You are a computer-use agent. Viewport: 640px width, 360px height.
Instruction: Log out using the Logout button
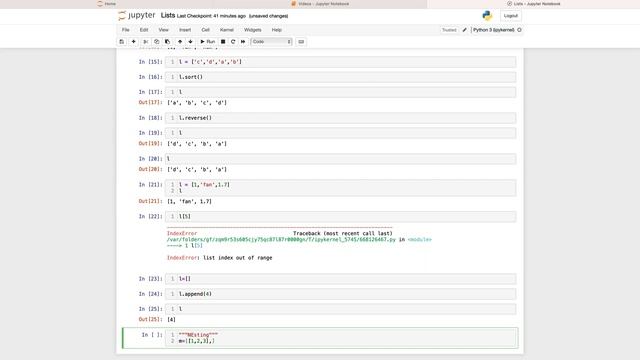pyautogui.click(x=511, y=16)
